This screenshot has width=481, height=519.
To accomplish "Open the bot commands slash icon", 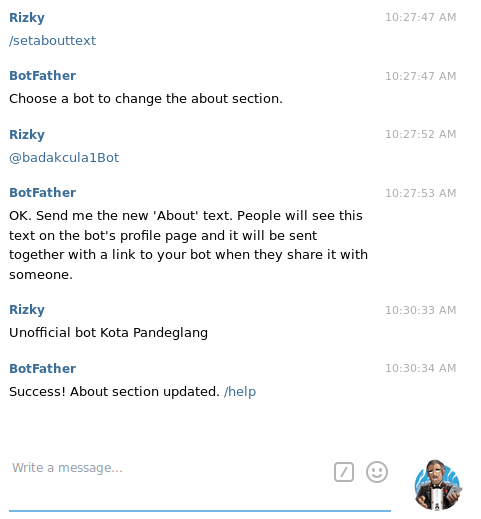I will pyautogui.click(x=344, y=472).
